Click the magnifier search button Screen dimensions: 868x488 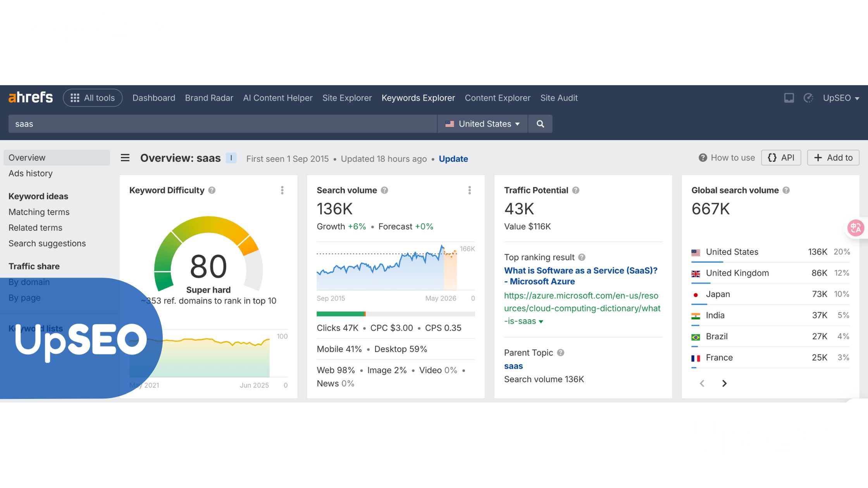point(540,124)
